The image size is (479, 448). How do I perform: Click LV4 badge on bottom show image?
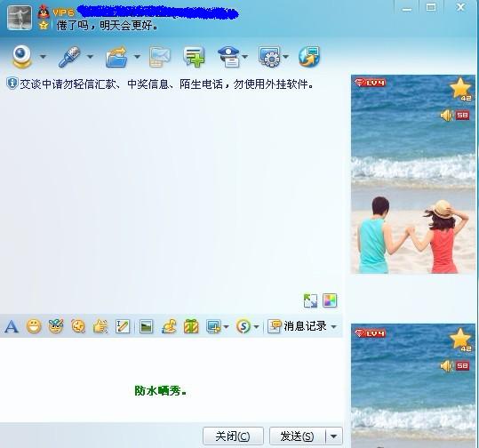[x=371, y=333]
